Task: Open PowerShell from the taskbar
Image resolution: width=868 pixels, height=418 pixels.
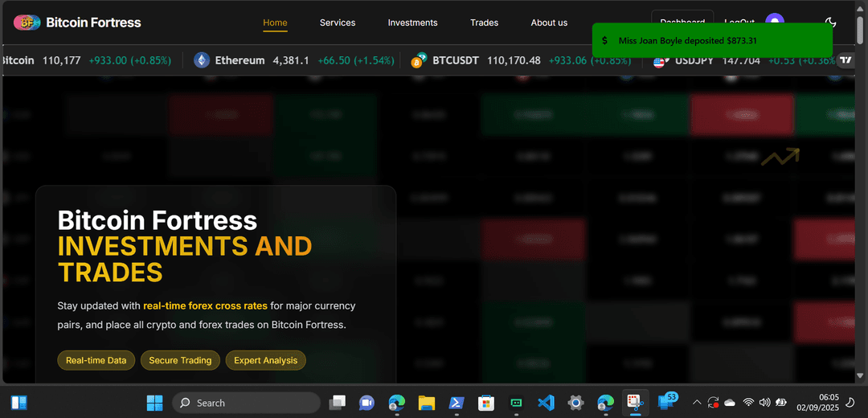Action: tap(457, 403)
